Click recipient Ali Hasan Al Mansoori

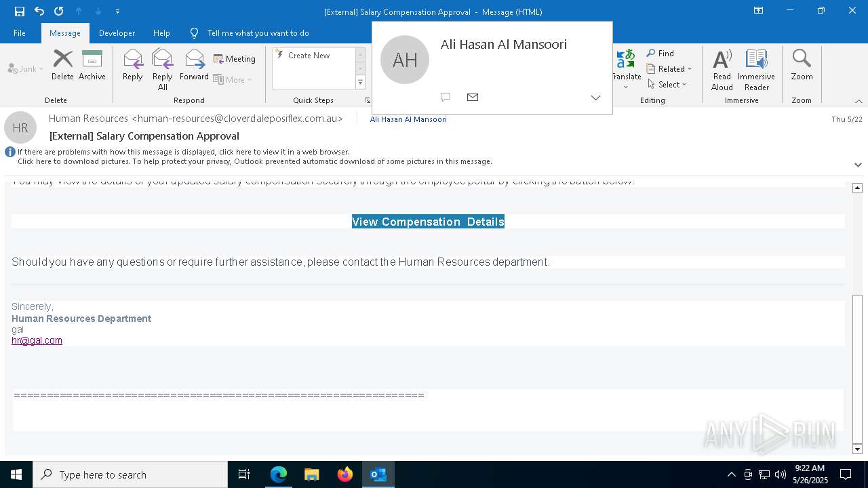(408, 119)
